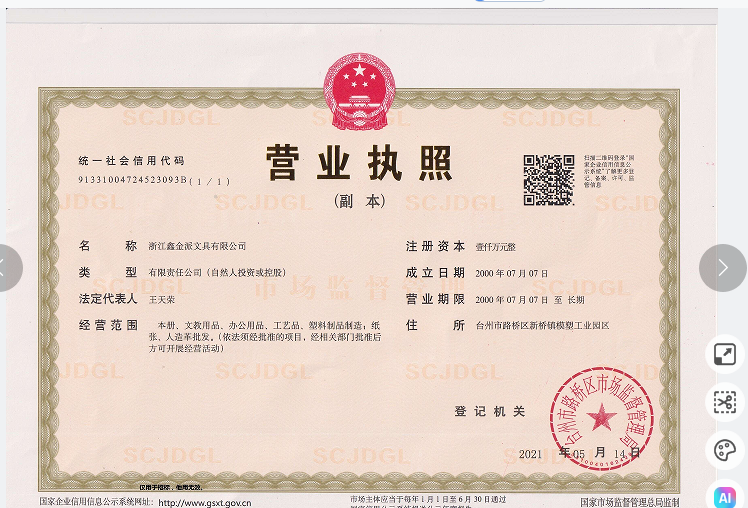This screenshot has height=508, width=748.
Task: Click the 登记机关 label
Action: 490,411
